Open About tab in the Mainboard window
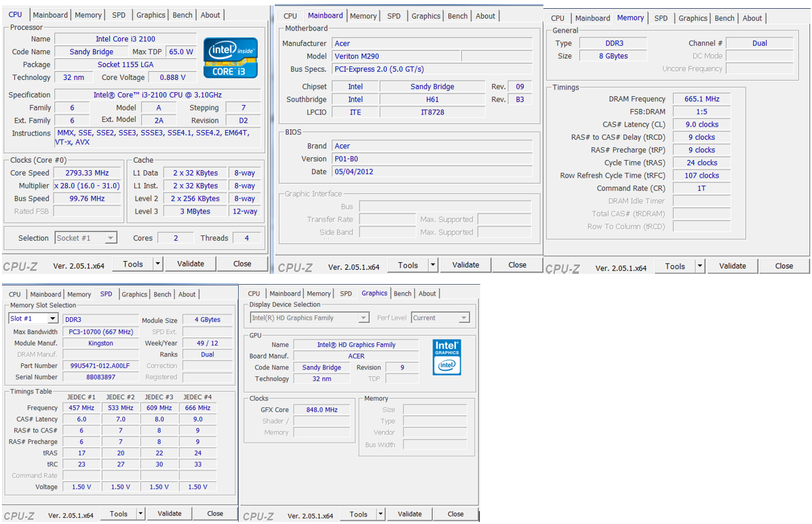 click(x=485, y=16)
